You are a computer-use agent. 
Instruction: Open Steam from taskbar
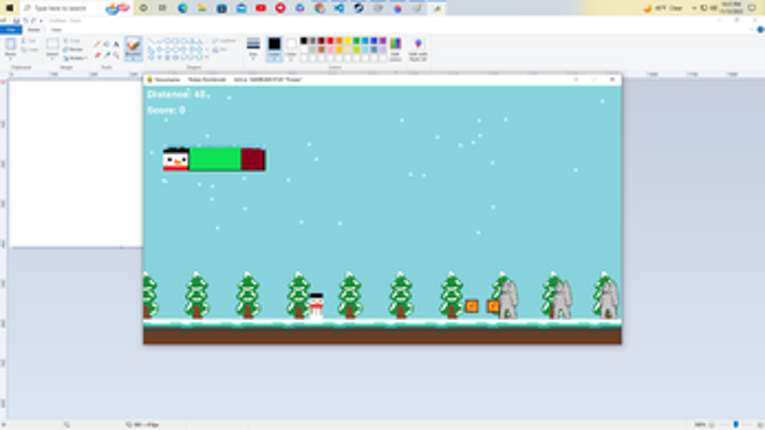point(359,8)
